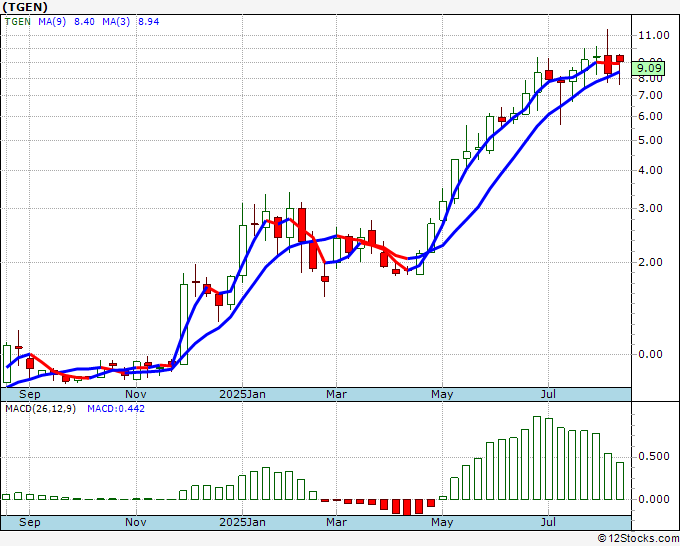Click the tallest MACD histogram bar
This screenshot has height=546, width=680.
click(x=537, y=458)
